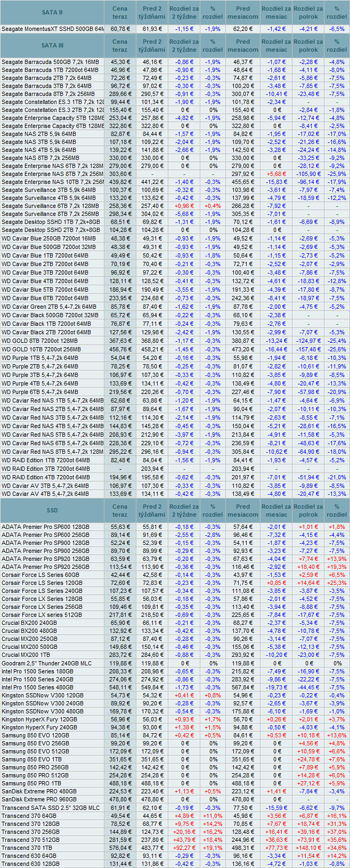Select 283,72 € price of Crucial MX200 1TB

(120, 655)
